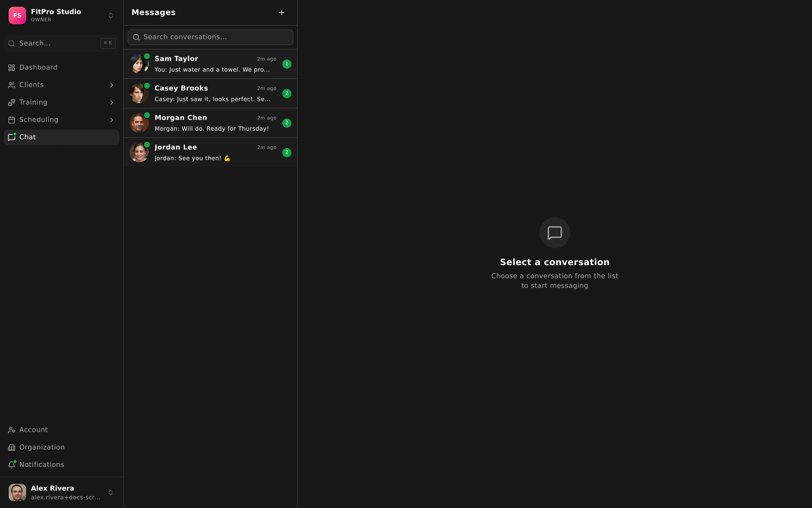The width and height of the screenshot is (812, 508).
Task: Open the Training menu item
Action: [61, 102]
